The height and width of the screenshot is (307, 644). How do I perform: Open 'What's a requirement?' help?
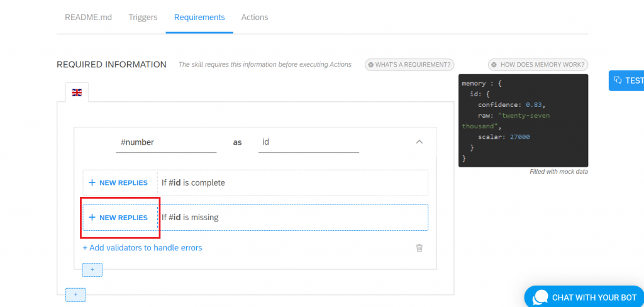point(409,65)
